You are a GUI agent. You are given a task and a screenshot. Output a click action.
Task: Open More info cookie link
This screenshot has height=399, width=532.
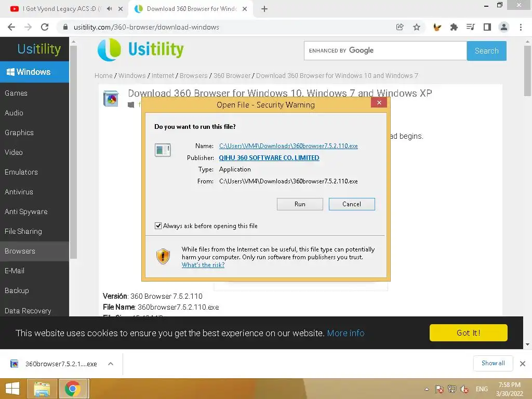point(345,333)
